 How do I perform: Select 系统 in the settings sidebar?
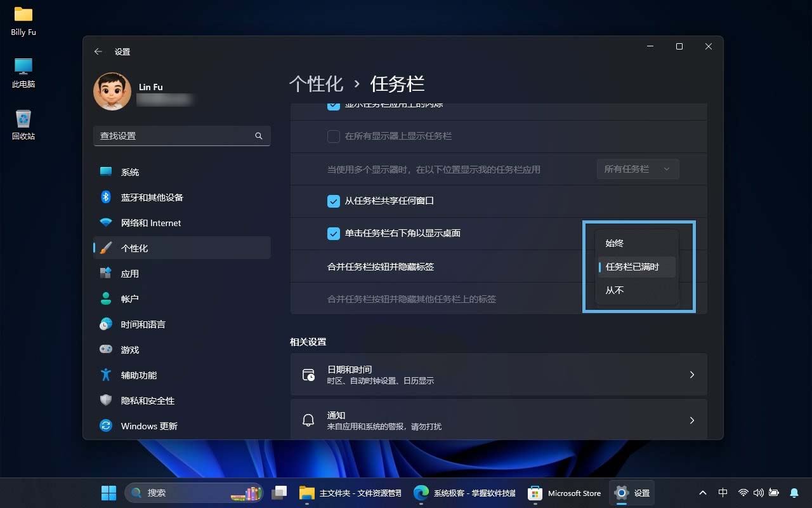(x=129, y=171)
